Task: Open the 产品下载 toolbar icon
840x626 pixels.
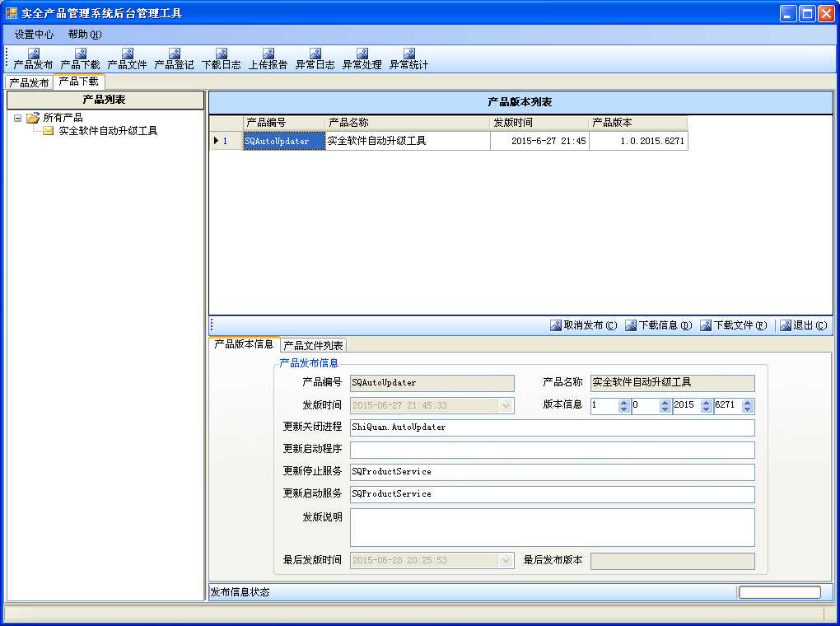Action: [81, 59]
